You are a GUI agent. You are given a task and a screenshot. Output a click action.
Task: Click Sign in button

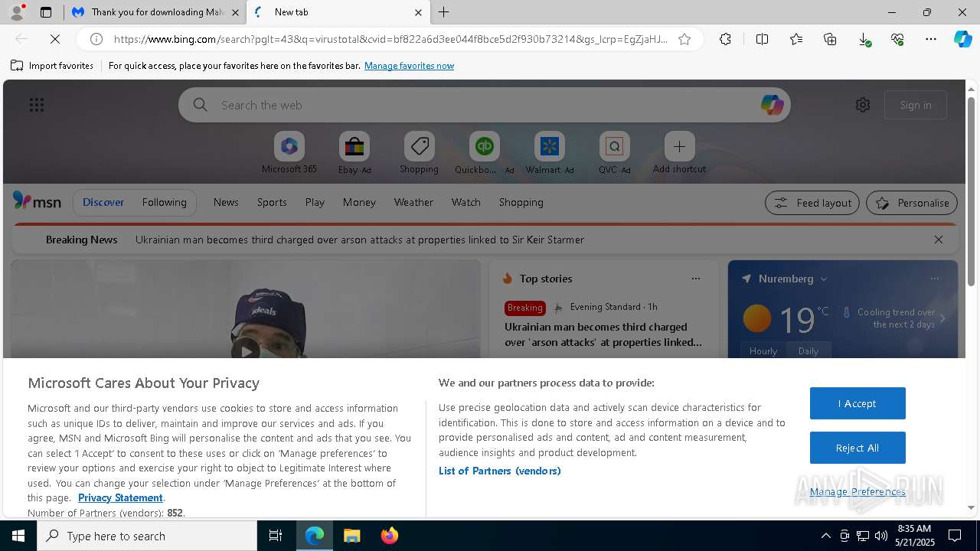tap(916, 105)
